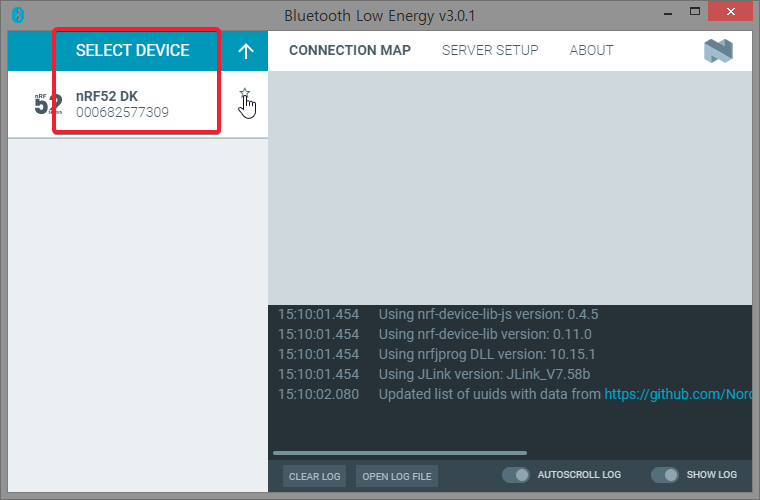Open the SELECT DEVICE dropdown
760x500 pixels.
tap(132, 50)
